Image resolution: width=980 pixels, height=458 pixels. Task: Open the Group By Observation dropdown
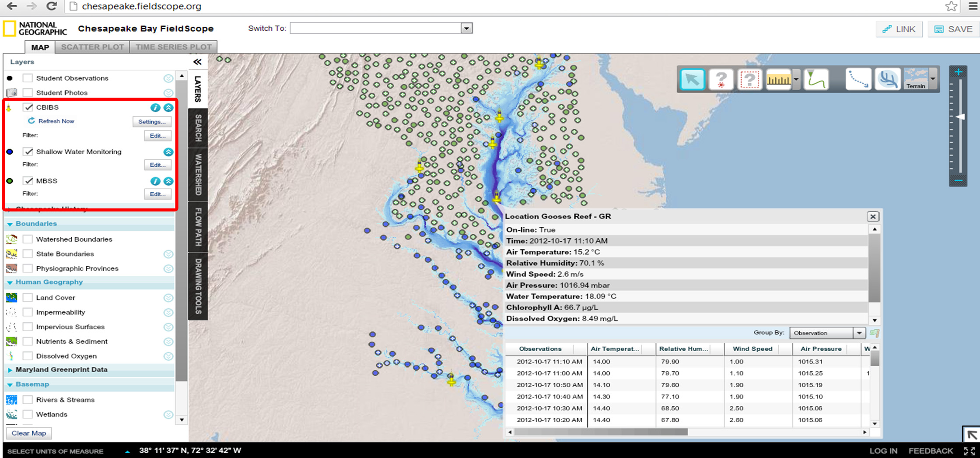click(x=859, y=333)
